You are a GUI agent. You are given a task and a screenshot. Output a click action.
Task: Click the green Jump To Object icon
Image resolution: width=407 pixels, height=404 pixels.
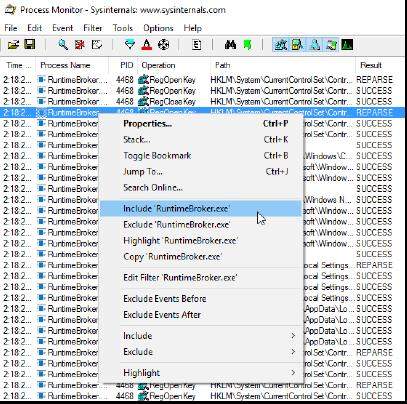(x=247, y=45)
